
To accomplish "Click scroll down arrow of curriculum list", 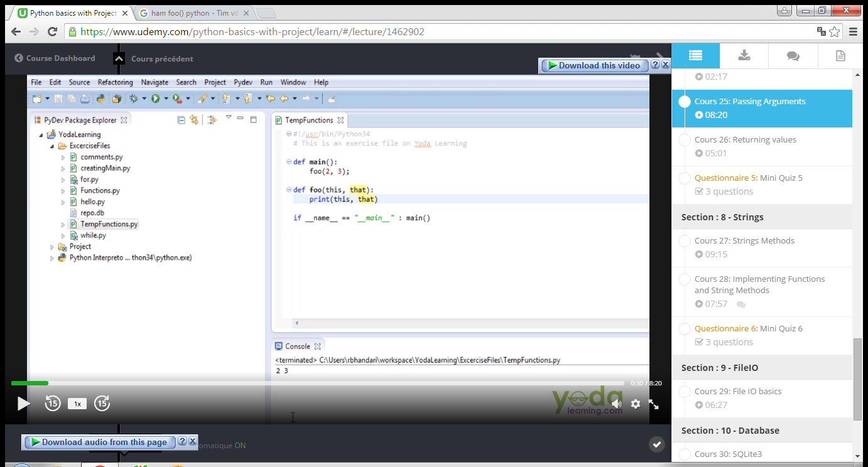I will coord(857,456).
